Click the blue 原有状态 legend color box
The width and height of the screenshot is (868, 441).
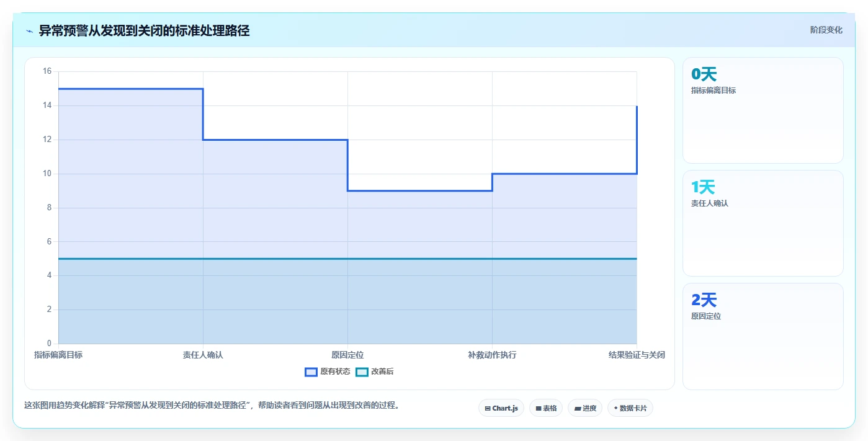tap(311, 372)
